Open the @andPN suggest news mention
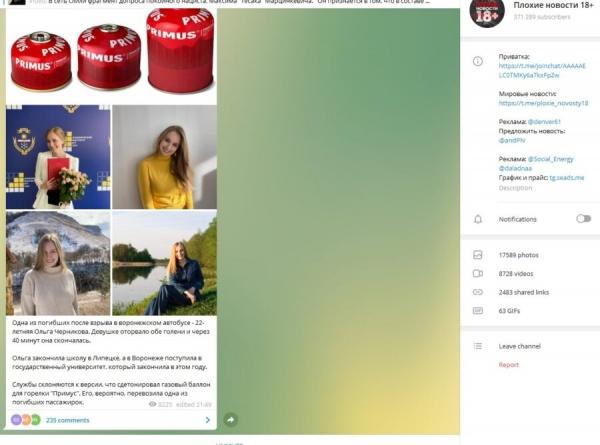Screen dimensions: 600x445 (x=512, y=140)
